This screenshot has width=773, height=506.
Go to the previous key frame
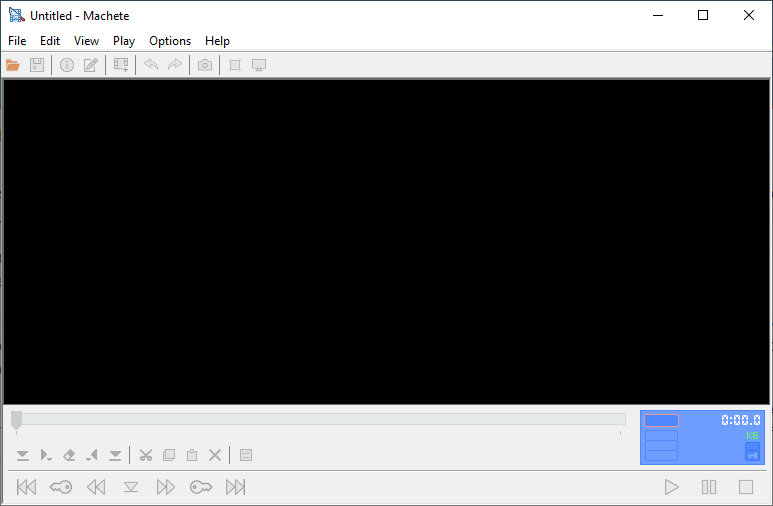coord(61,487)
